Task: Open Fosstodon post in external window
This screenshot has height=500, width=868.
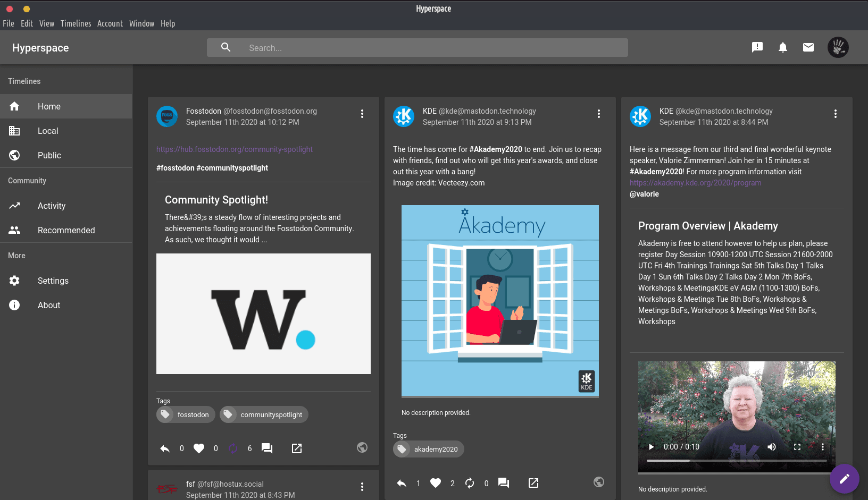Action: [297, 448]
